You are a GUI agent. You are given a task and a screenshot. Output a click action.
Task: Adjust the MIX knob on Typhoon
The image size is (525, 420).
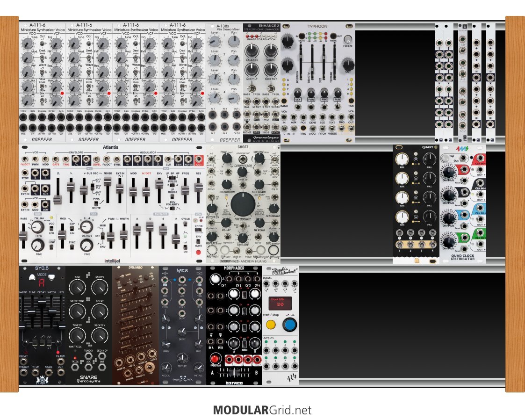point(298,93)
